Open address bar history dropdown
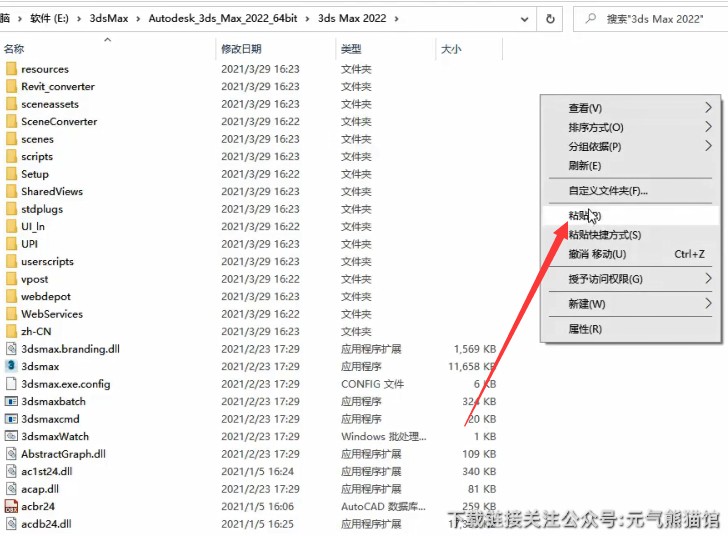Screen dimensions: 728x536 522,18
